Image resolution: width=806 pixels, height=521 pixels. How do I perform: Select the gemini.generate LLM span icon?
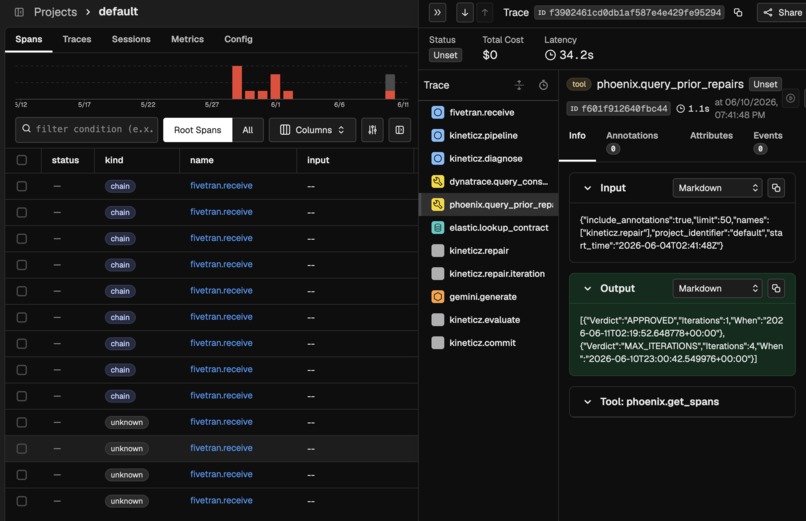(437, 296)
